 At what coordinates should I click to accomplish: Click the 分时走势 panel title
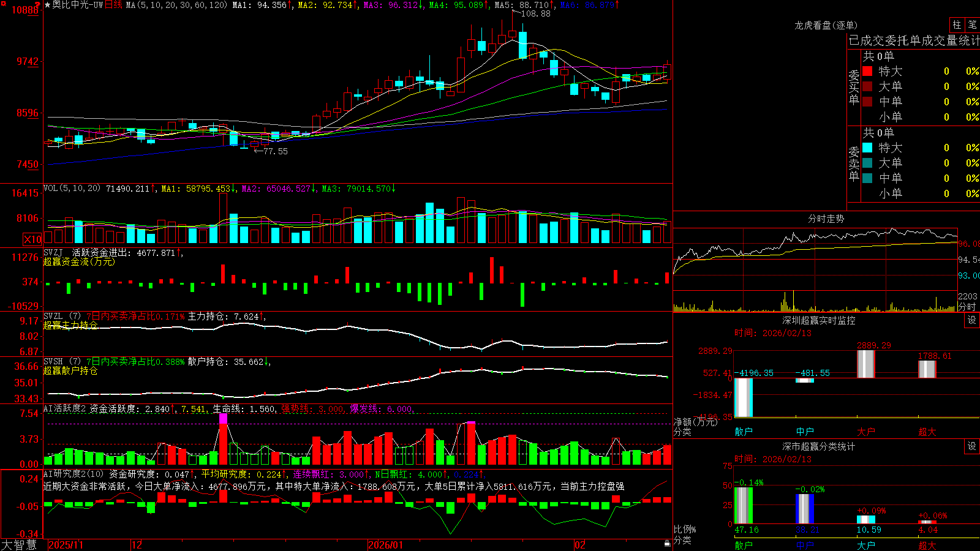point(826,219)
